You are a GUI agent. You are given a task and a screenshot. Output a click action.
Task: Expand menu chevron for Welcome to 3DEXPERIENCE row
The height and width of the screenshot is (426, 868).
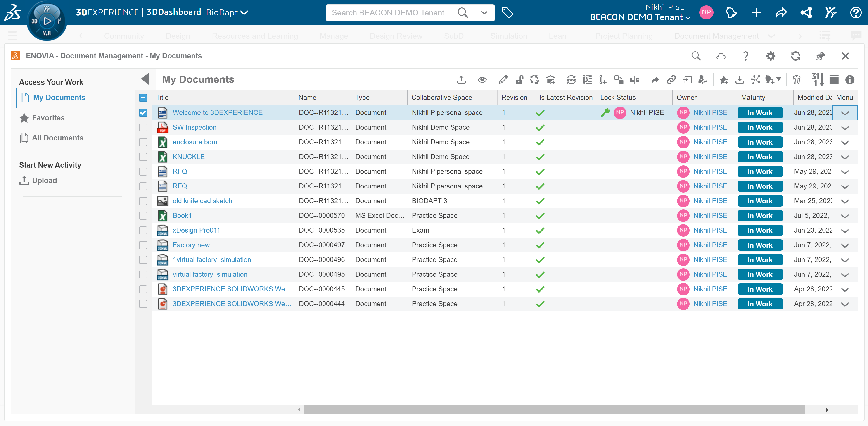click(x=845, y=113)
